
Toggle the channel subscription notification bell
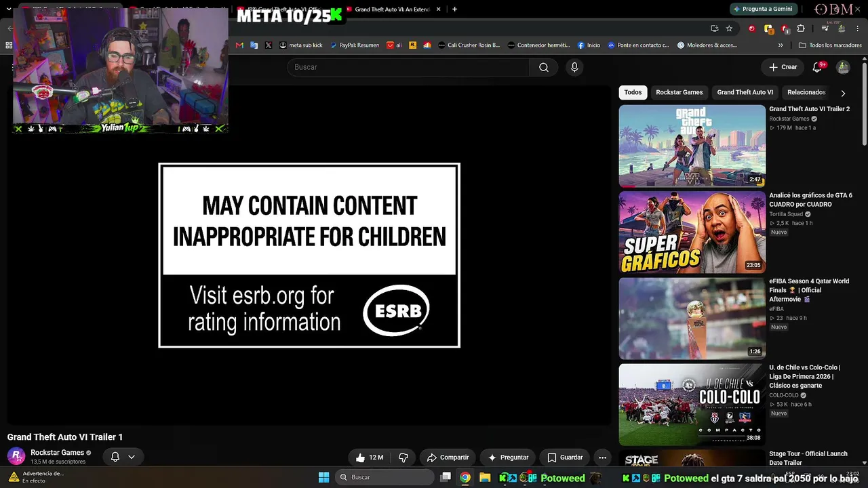tap(115, 457)
